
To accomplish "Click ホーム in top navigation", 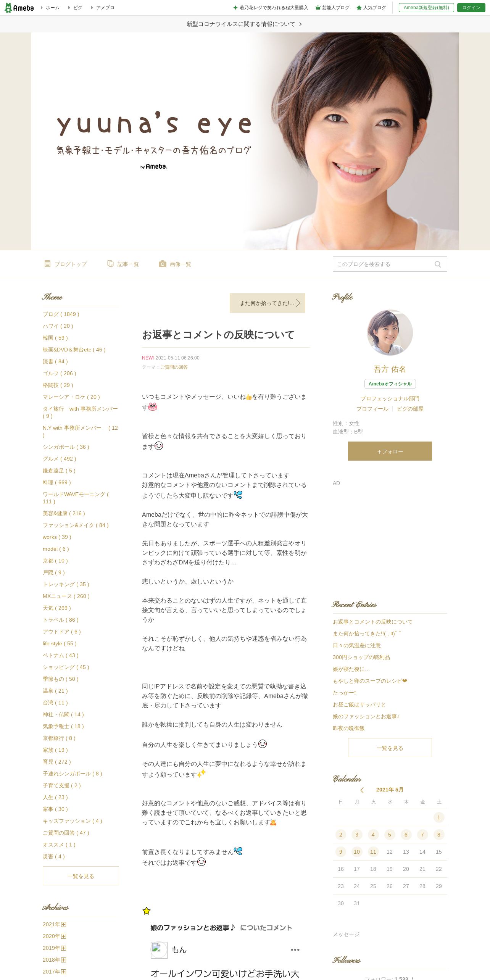I will click(50, 8).
